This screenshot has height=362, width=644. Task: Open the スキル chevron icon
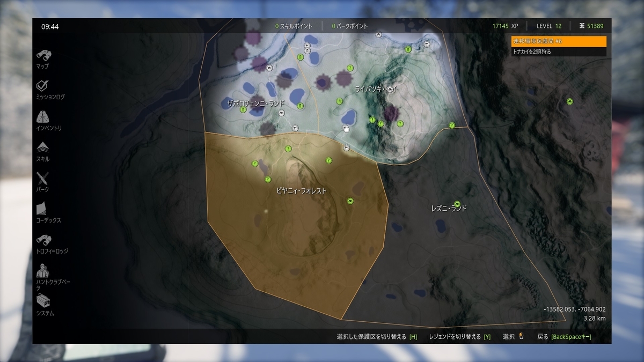[x=43, y=147]
